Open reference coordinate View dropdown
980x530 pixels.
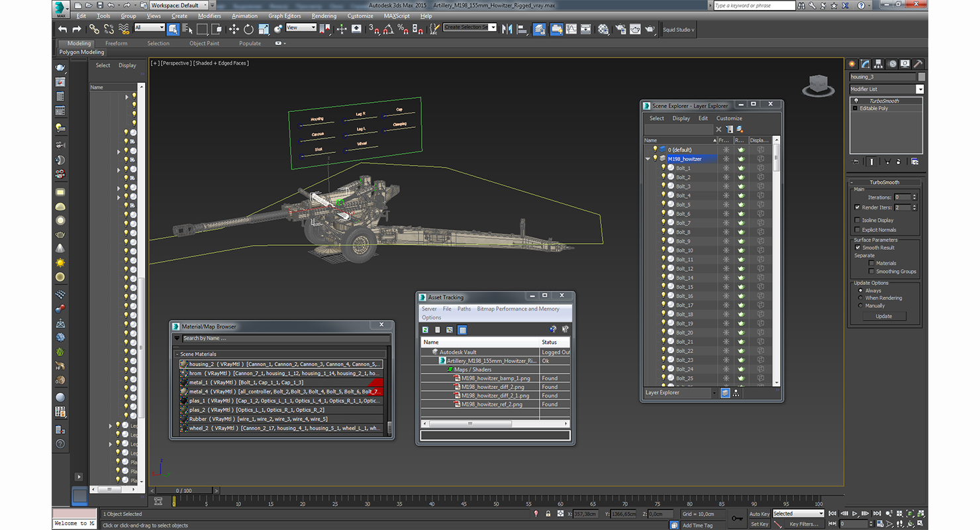coord(301,28)
